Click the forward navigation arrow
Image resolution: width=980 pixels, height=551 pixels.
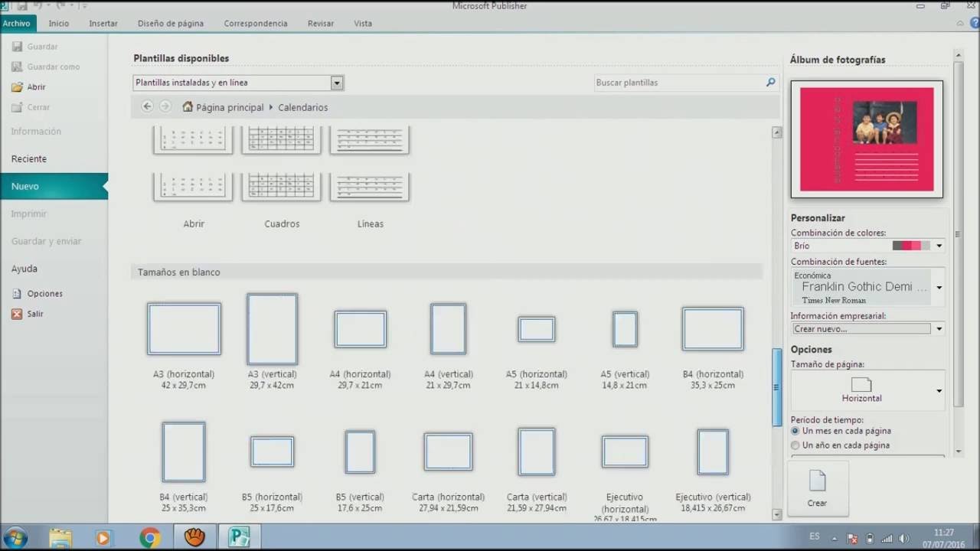coord(165,106)
